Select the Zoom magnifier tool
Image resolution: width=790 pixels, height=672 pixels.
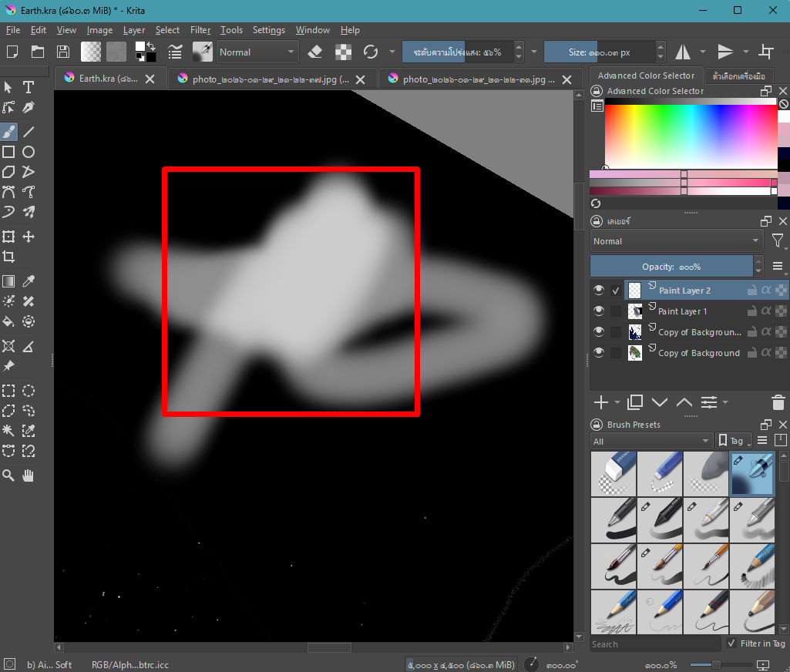pos(8,475)
